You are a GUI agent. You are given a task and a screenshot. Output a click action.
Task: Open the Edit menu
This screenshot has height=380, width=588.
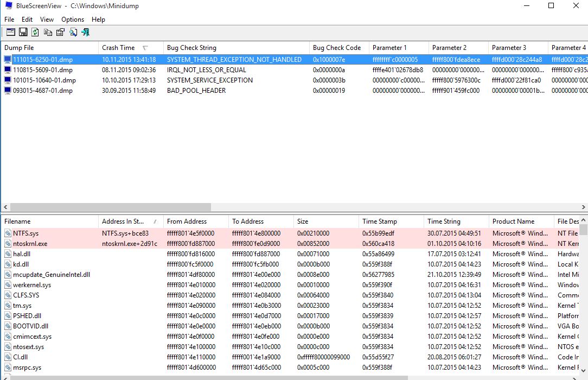(27, 20)
